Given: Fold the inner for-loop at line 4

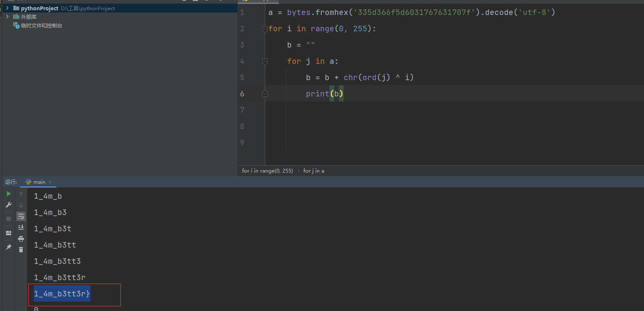Looking at the screenshot, I should click(x=265, y=61).
